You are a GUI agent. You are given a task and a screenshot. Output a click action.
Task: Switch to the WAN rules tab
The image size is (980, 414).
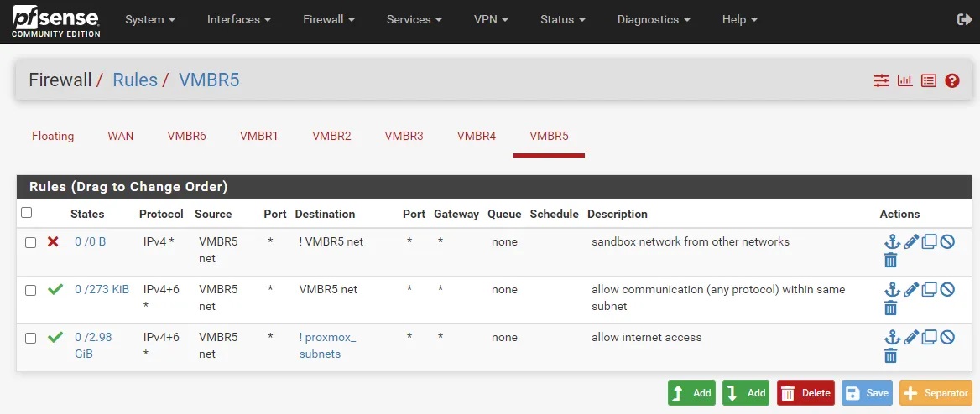pos(121,136)
